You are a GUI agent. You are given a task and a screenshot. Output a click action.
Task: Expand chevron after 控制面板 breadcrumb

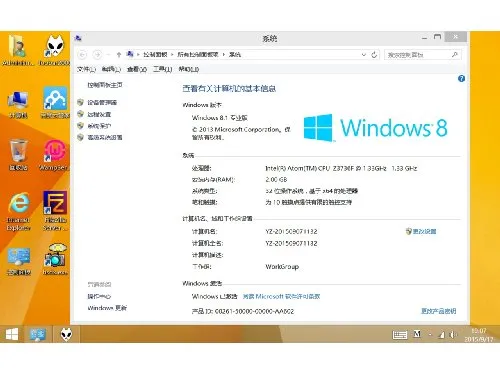pyautogui.click(x=172, y=55)
